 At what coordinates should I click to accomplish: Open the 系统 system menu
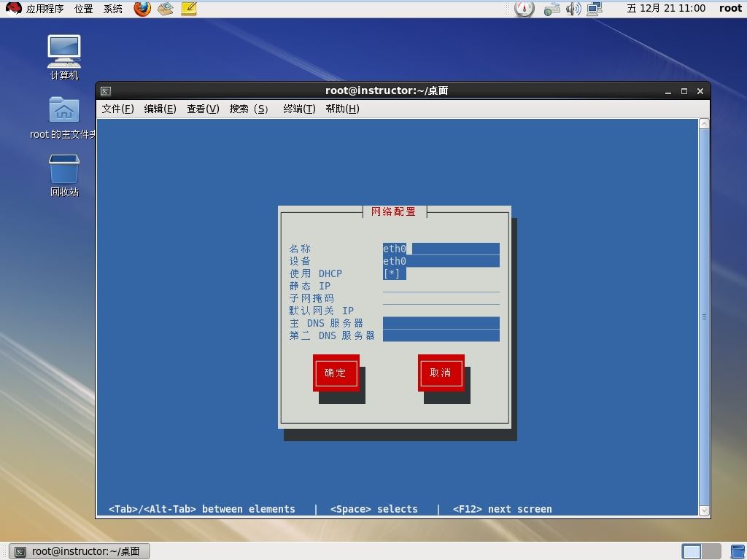point(113,9)
